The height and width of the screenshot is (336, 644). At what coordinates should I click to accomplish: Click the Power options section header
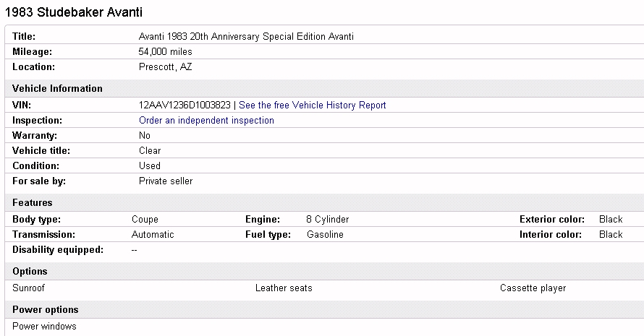click(45, 310)
